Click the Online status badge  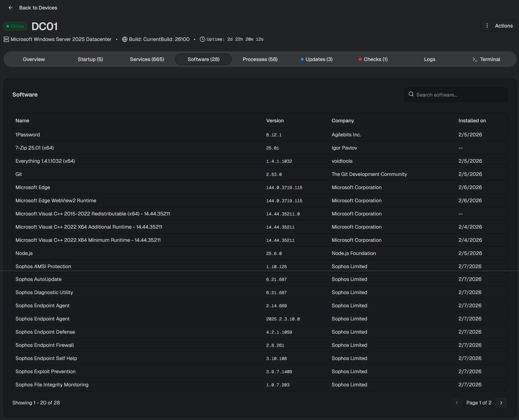tap(15, 26)
